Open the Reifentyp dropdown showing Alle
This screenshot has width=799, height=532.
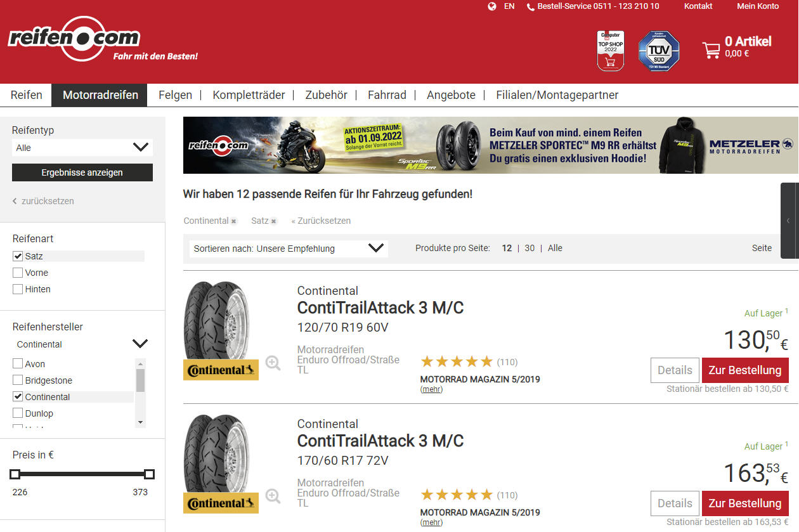(x=82, y=148)
